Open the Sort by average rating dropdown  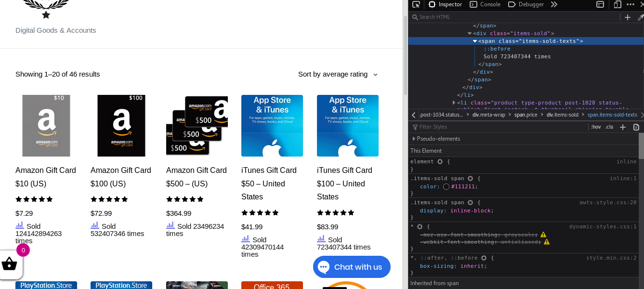[x=338, y=74]
